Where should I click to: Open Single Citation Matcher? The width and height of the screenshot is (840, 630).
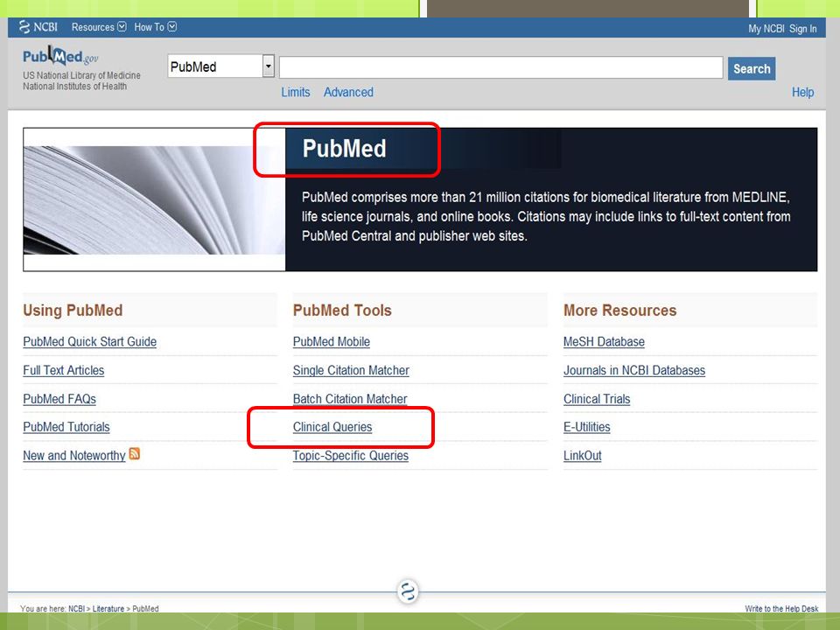pyautogui.click(x=351, y=370)
